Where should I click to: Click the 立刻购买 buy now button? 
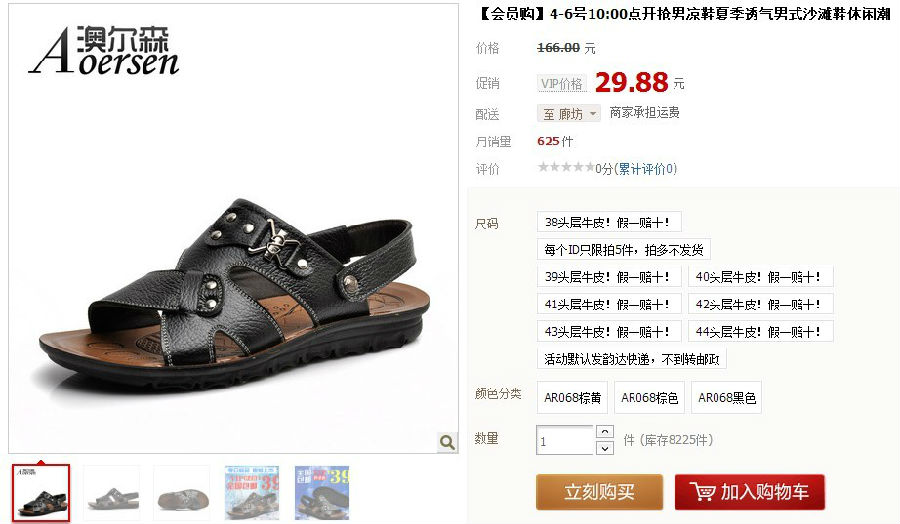599,492
